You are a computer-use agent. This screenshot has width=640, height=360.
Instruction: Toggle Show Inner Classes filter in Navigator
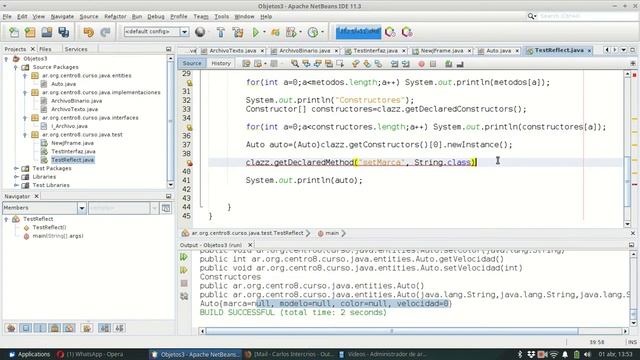pyautogui.click(x=69, y=328)
